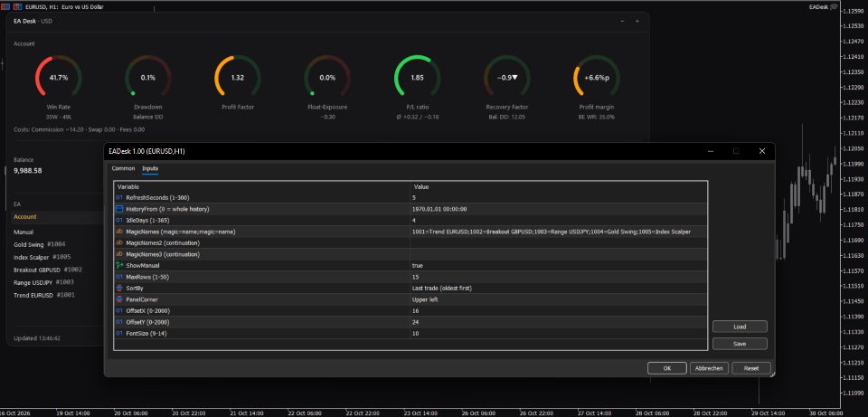Close the EADesk 1.00 dialog
Screen dimensions: 868x417
click(x=761, y=151)
